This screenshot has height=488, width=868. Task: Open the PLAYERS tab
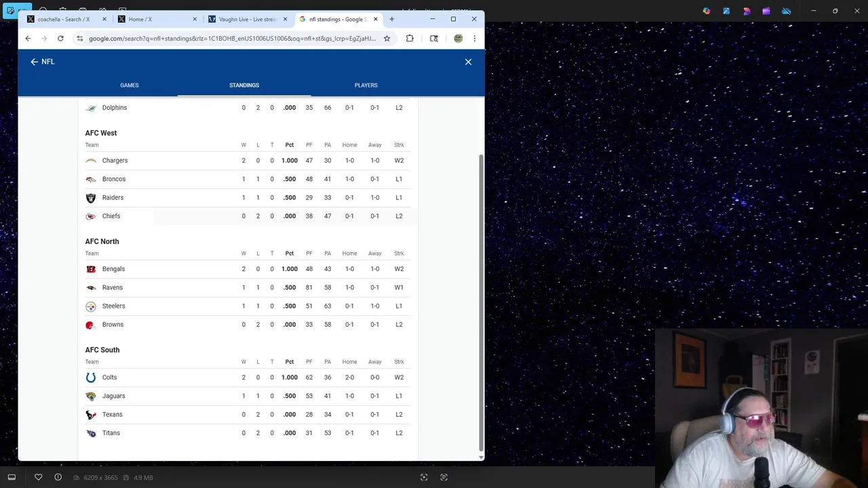tap(366, 85)
